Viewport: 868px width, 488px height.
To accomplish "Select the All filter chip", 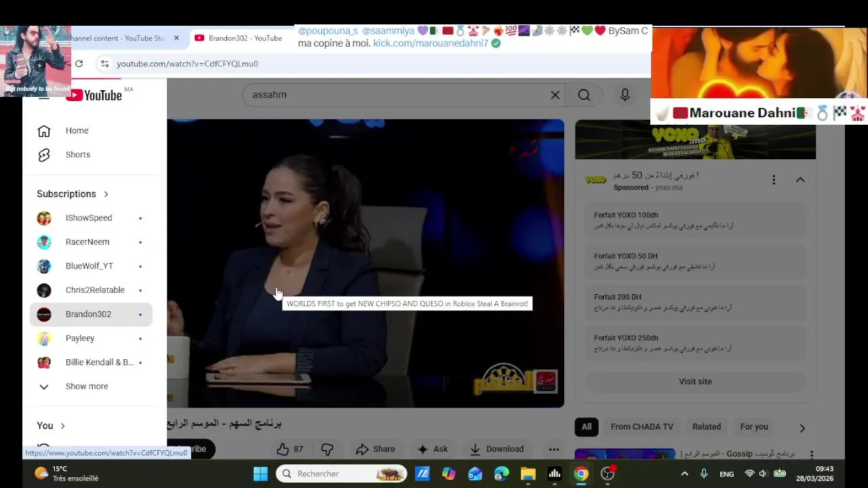I will [587, 427].
